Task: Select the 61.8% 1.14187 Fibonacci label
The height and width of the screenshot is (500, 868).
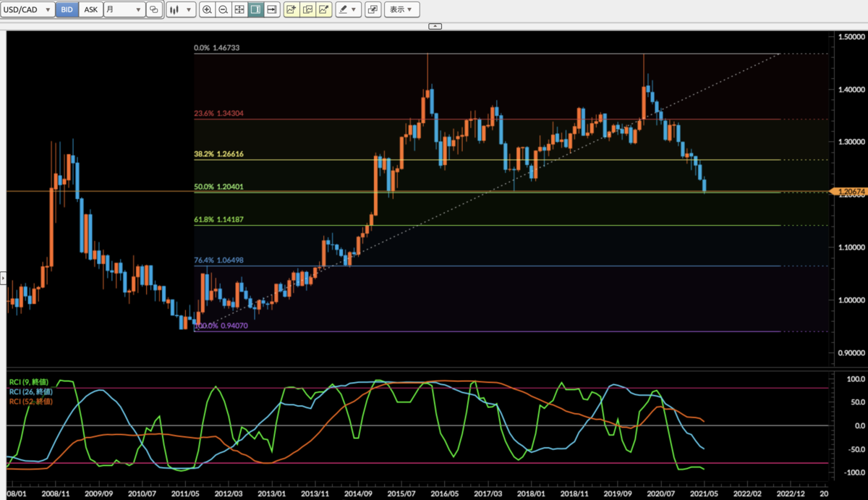Action: tap(218, 219)
